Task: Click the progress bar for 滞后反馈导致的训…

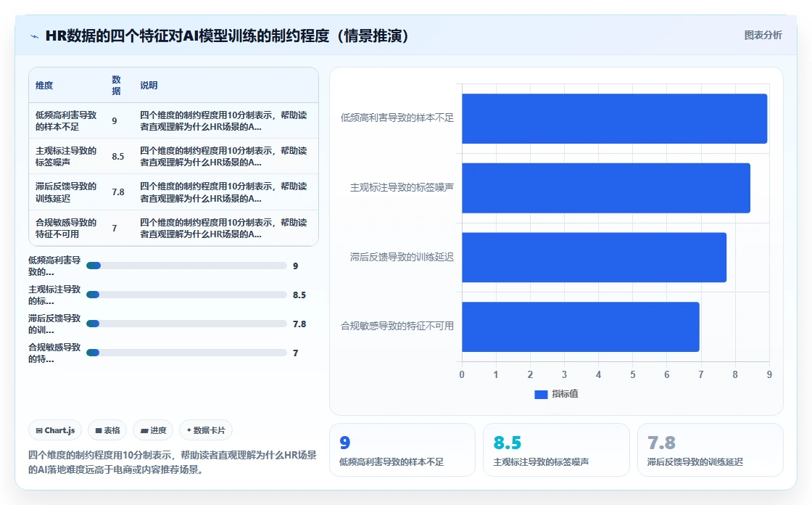Action: click(x=186, y=324)
